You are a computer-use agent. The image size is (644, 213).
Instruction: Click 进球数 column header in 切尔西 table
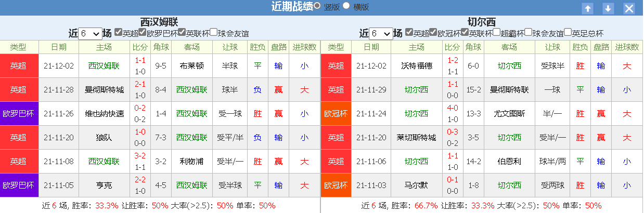(627, 47)
